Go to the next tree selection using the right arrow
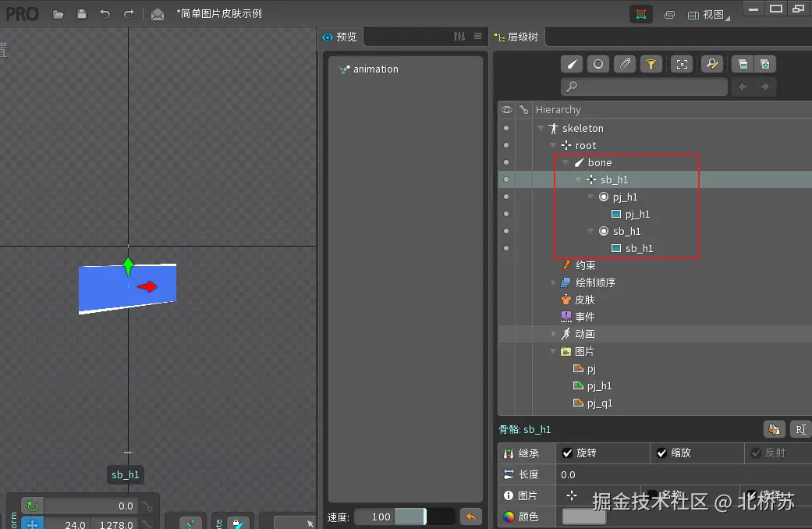Image resolution: width=812 pixels, height=529 pixels. [x=765, y=87]
